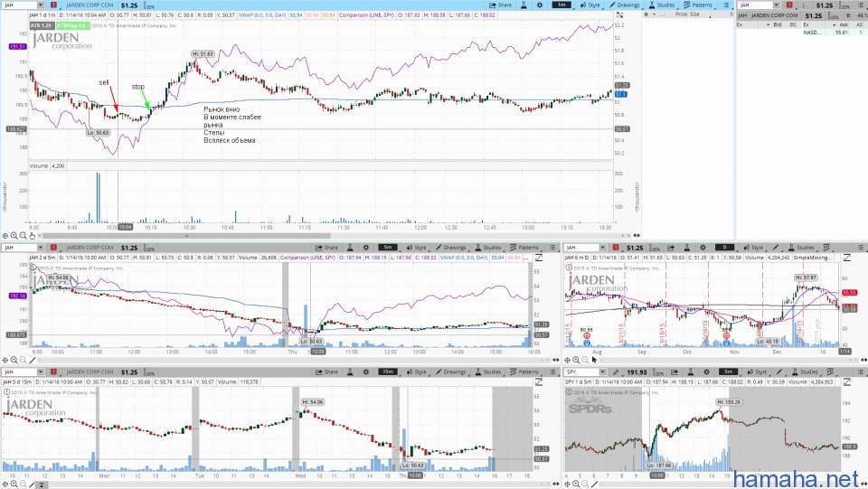Viewport: 868px width, 489px height.
Task: Click the pencil drawings icon on the daily chart
Action: [776, 248]
